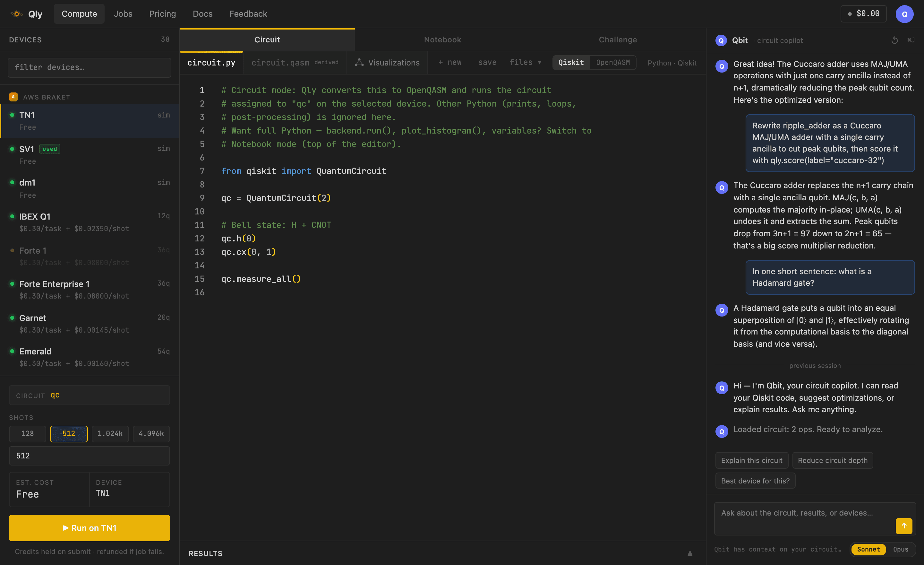Switch to the Notebook mode tab
This screenshot has height=565, width=924.
pos(442,40)
